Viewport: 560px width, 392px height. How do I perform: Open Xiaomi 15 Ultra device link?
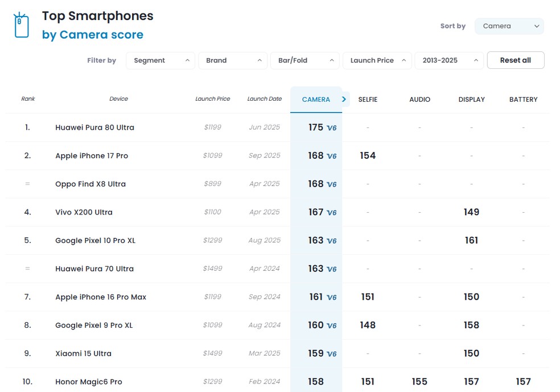[83, 353]
